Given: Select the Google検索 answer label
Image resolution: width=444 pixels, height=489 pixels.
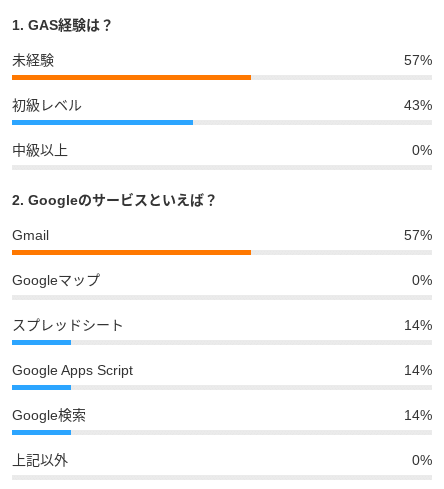Looking at the screenshot, I should [49, 416].
